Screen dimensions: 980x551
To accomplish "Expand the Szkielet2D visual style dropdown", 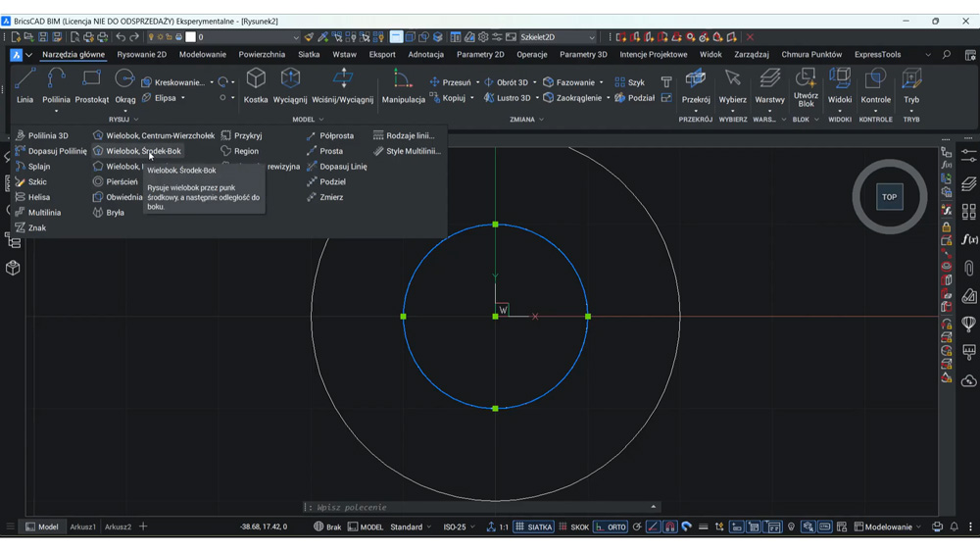I will pyautogui.click(x=559, y=37).
